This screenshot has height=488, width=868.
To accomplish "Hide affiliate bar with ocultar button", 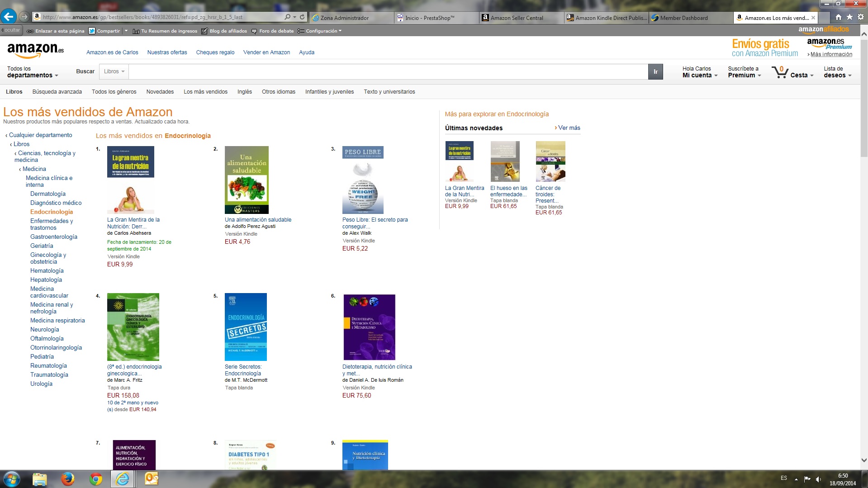I will 11,30.
